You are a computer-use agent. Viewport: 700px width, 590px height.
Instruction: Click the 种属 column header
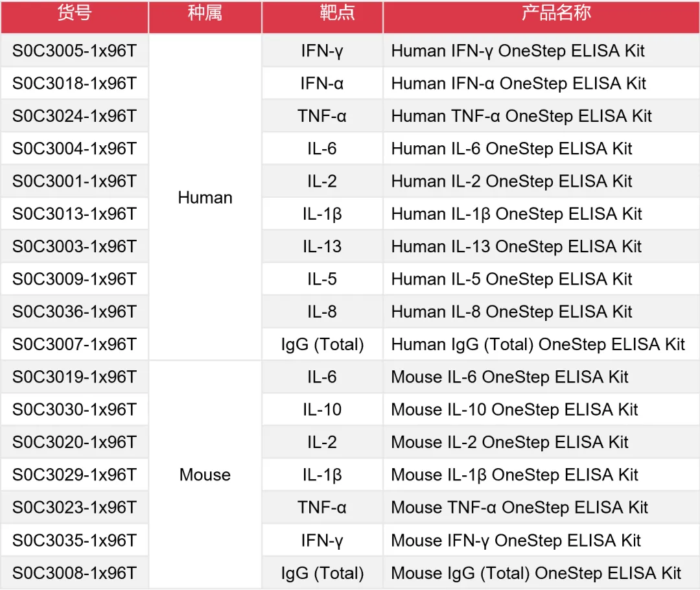[205, 14]
